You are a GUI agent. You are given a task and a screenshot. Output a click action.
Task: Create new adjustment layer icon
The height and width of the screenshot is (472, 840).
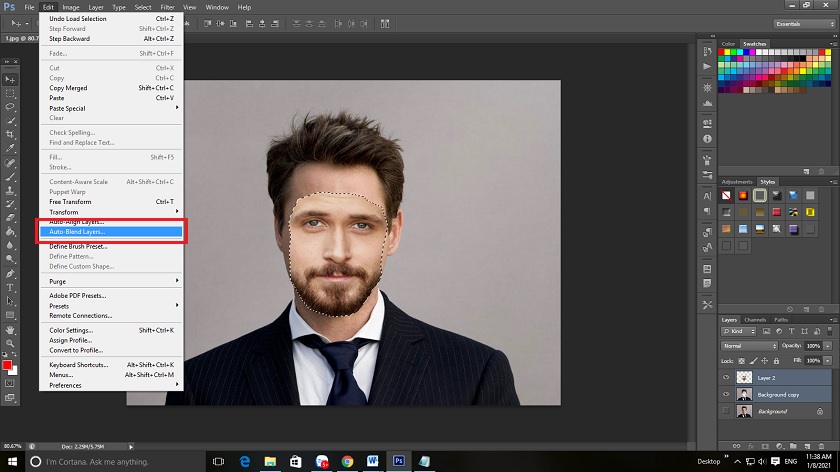click(779, 446)
